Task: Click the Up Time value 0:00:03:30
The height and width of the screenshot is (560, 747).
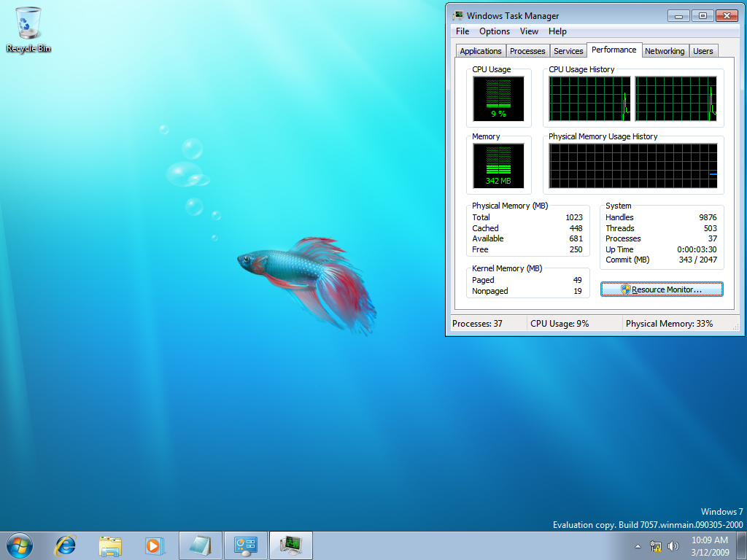Action: pyautogui.click(x=697, y=249)
